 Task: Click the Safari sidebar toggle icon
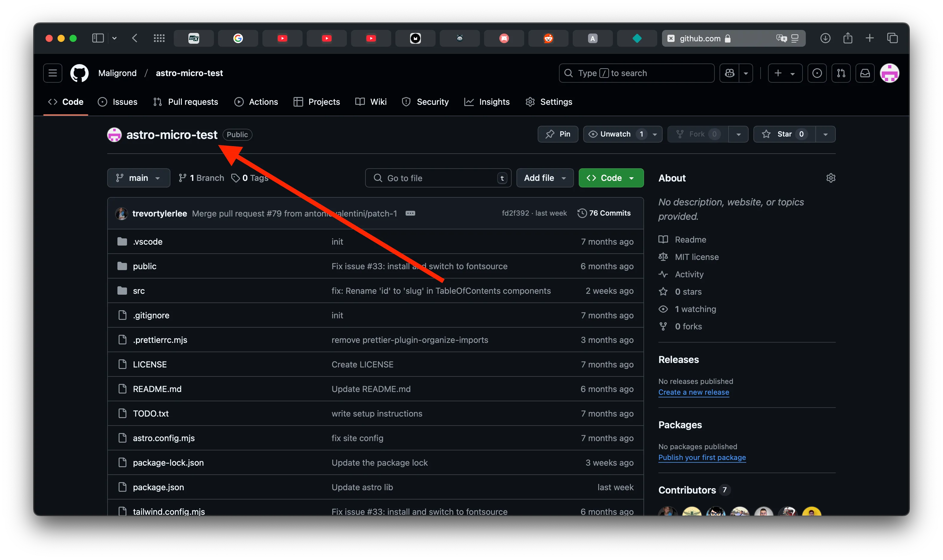tap(98, 38)
